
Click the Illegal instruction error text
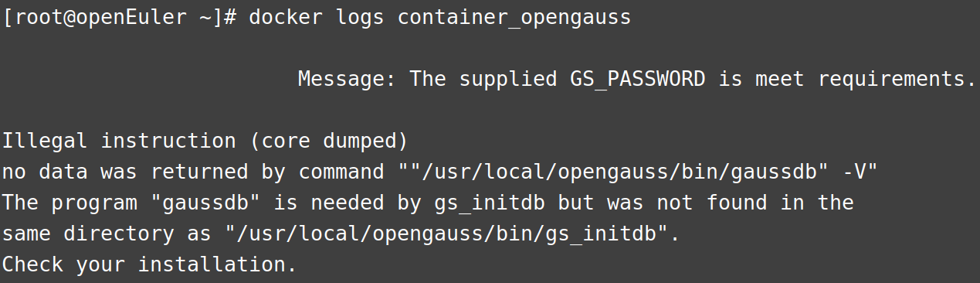point(119,141)
